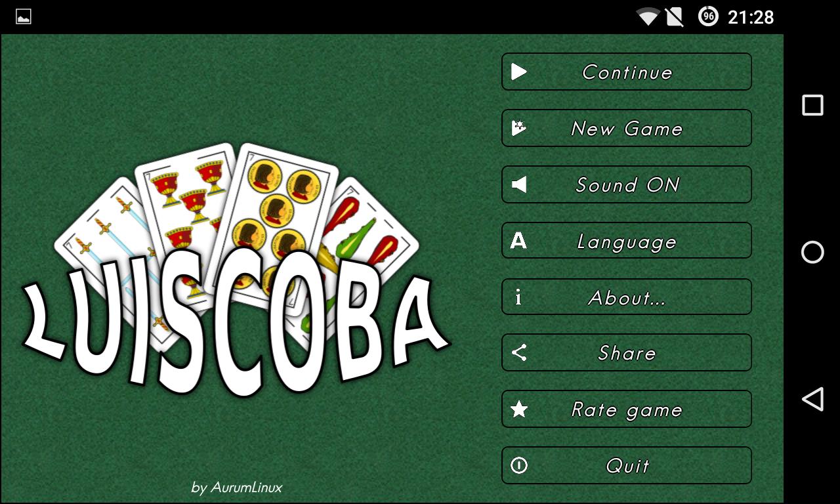This screenshot has width=840, height=504.
Task: Tap the sparkle flag icon beside New Game
Action: [519, 128]
